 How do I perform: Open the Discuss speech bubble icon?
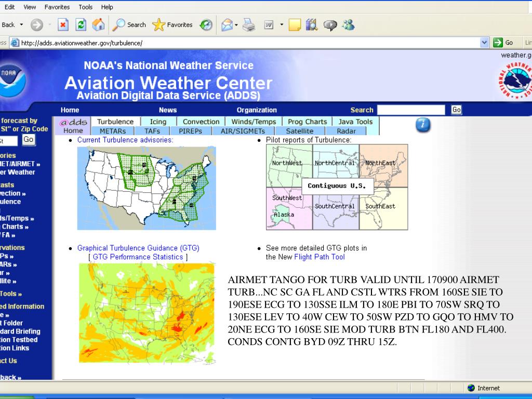[x=330, y=25]
